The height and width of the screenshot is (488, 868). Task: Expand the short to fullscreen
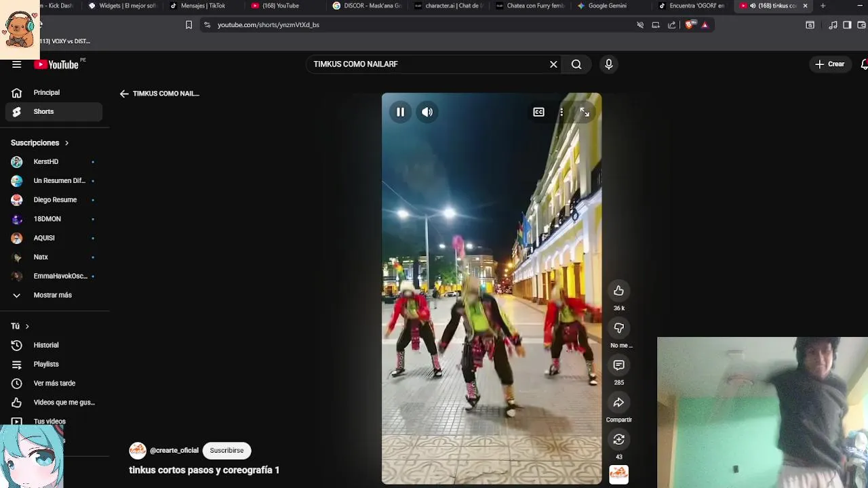585,112
